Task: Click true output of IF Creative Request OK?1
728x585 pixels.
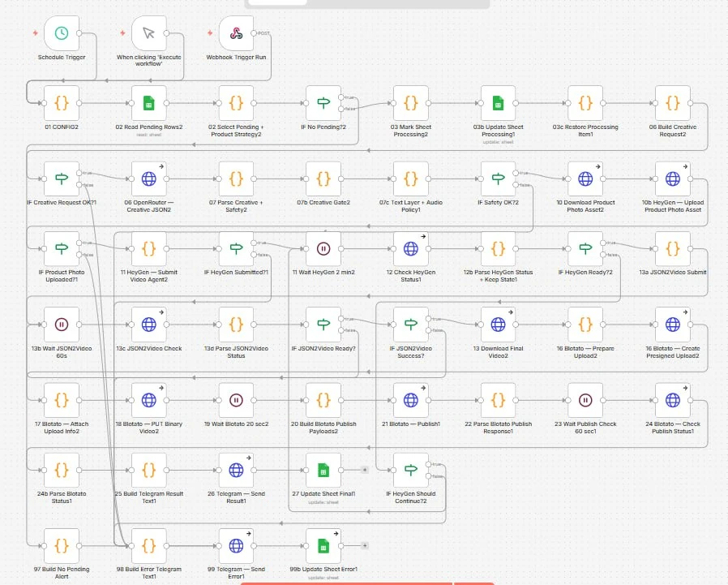Action: 79,173
